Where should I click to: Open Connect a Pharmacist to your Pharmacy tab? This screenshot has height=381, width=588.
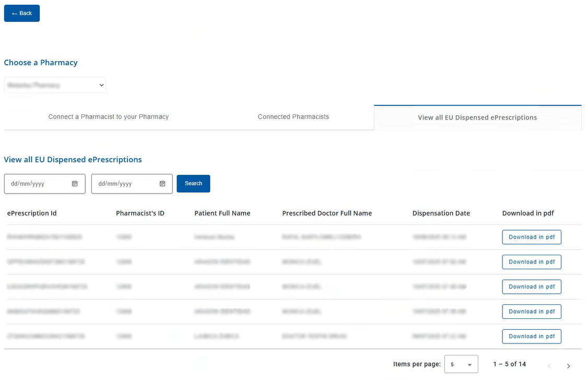[x=109, y=117]
